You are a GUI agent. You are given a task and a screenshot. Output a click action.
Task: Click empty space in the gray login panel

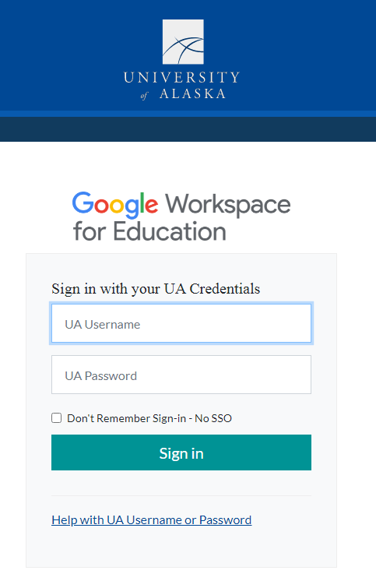tap(181, 548)
